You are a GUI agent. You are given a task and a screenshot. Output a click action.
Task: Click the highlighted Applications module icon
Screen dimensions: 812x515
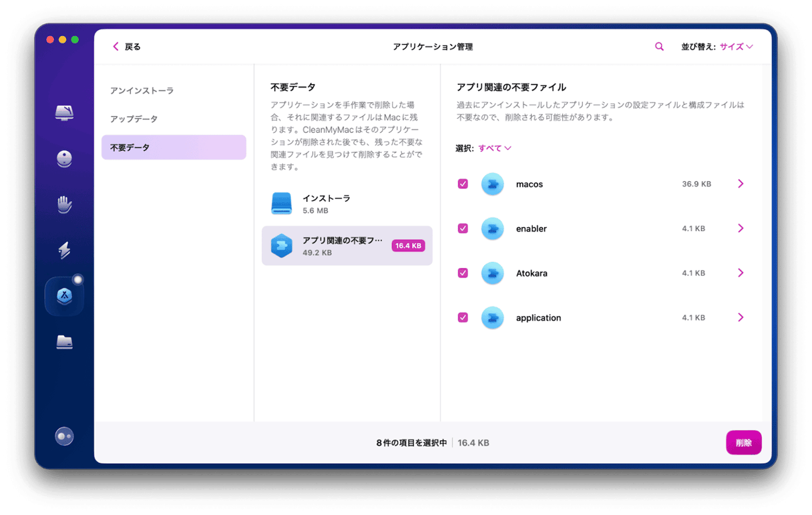(63, 295)
